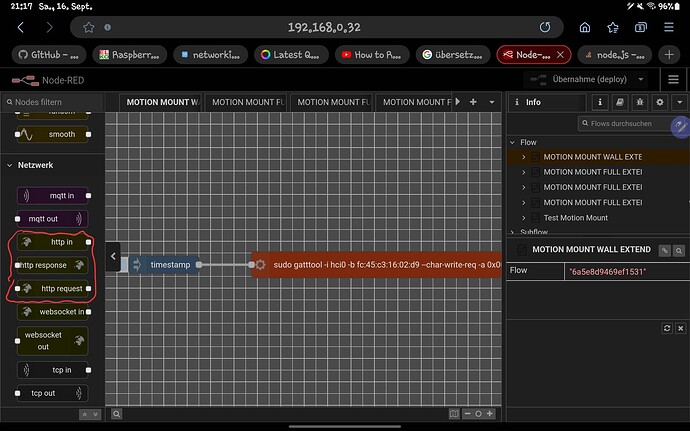
Task: Go forward in the browser
Action: 49,27
